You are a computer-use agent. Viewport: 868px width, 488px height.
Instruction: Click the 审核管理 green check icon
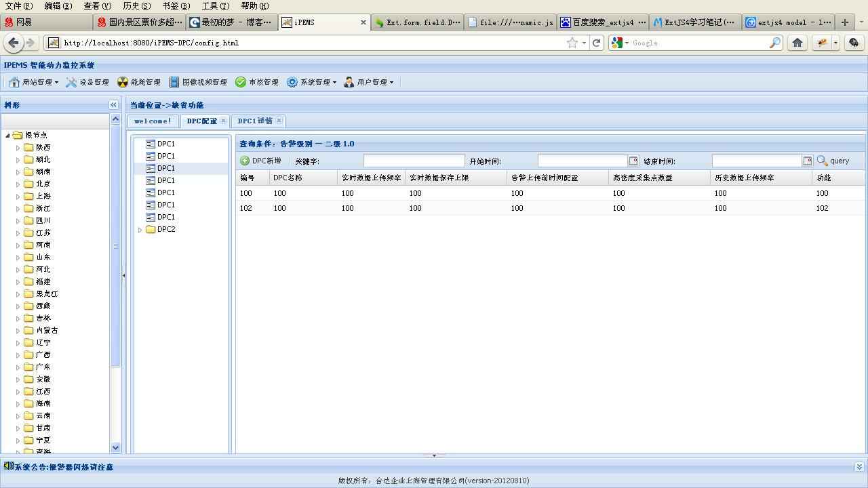pyautogui.click(x=241, y=82)
